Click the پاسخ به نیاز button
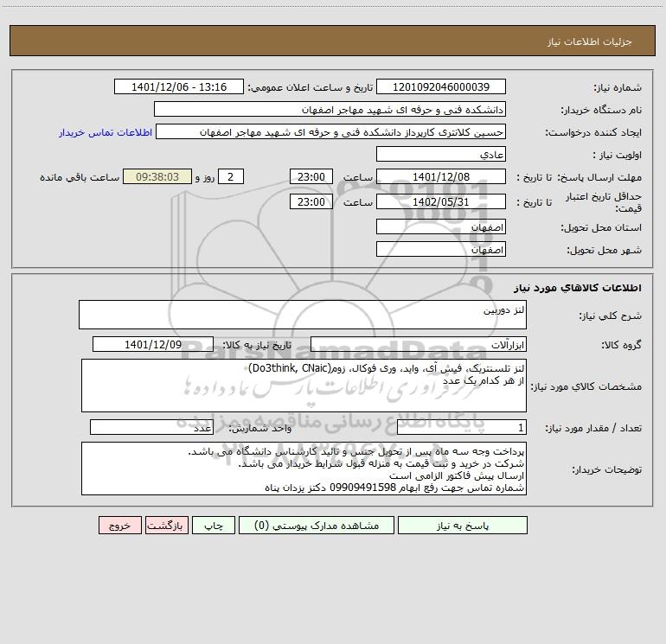This screenshot has height=644, width=666. tap(463, 525)
